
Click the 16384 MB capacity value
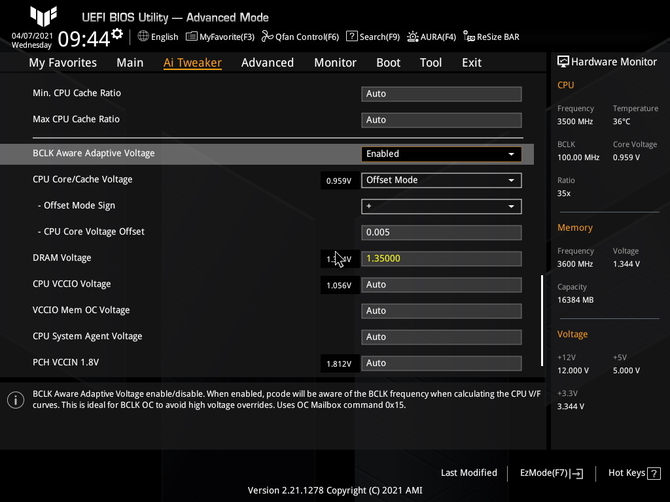click(x=575, y=300)
